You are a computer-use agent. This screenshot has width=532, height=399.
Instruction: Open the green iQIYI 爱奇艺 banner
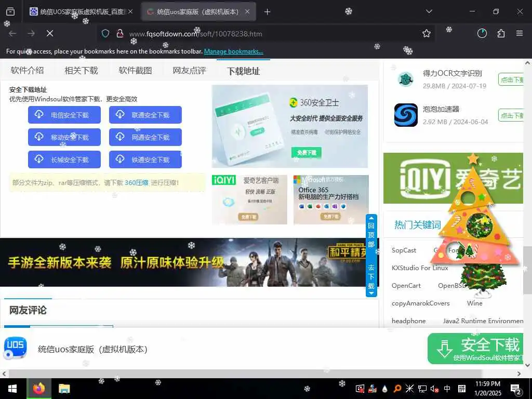tap(453, 178)
